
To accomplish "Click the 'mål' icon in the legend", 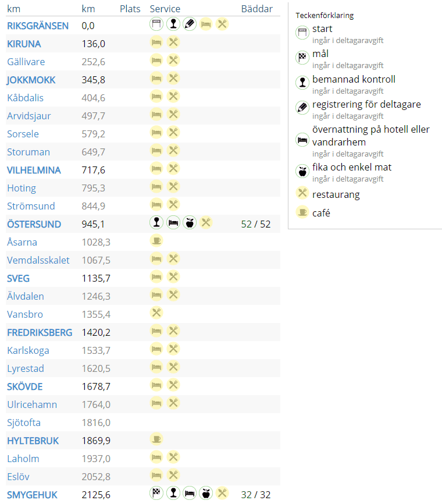I will coord(302,57).
